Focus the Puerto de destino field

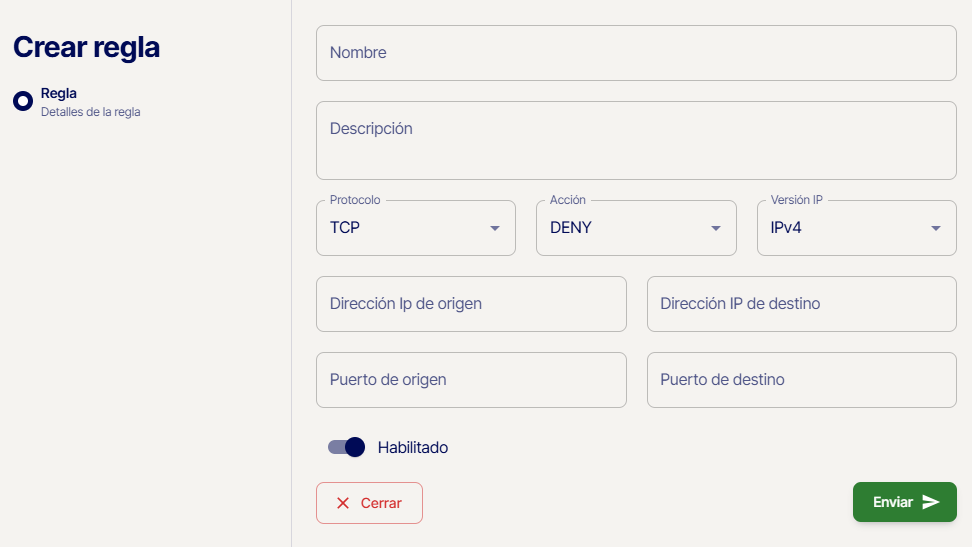tap(801, 380)
